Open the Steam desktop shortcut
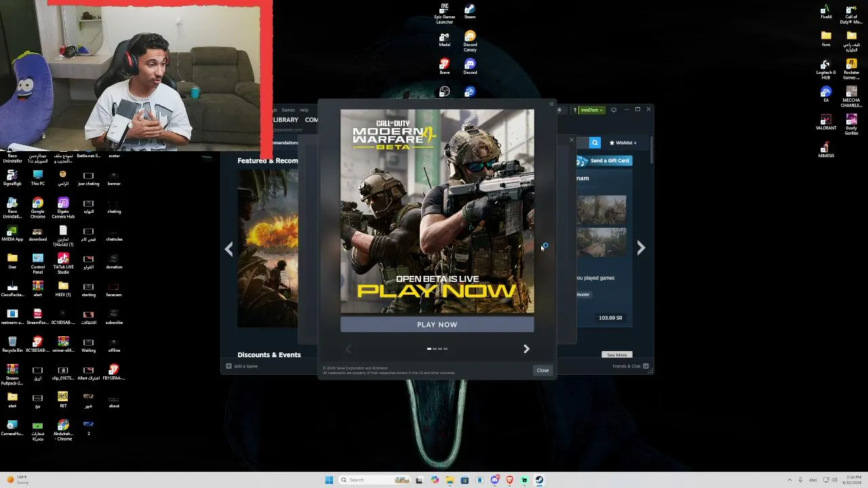The image size is (868, 488). 470,12
